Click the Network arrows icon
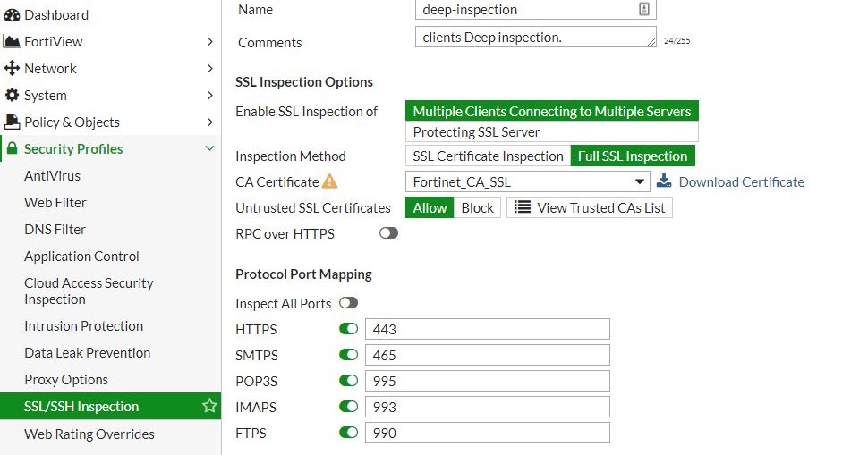 12,69
